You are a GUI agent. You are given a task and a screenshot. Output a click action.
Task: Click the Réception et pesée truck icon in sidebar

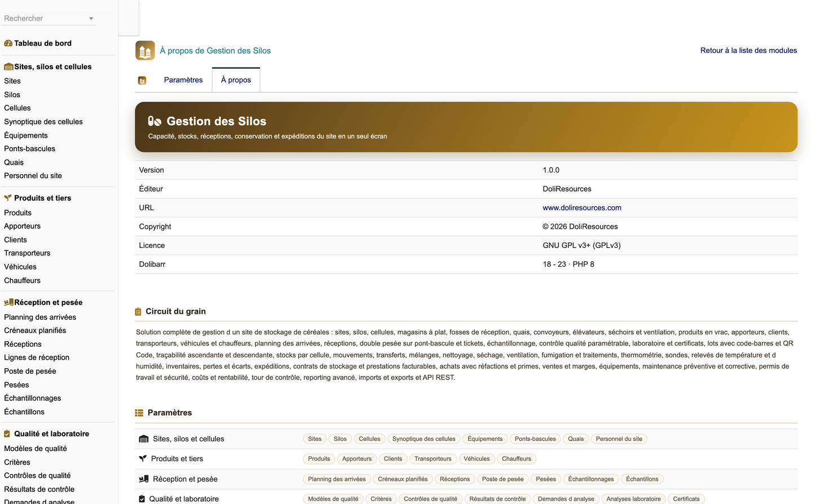pos(8,302)
